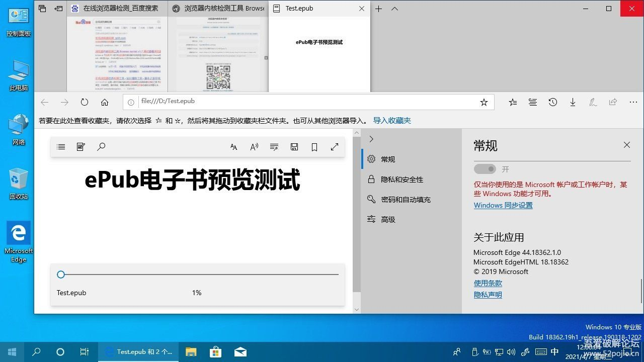Refresh the current page

click(x=85, y=102)
